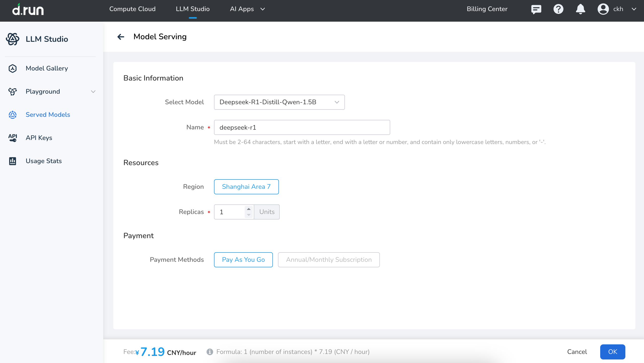Select Pay As You Go payment
Viewport: 644px width, 363px height.
(243, 260)
